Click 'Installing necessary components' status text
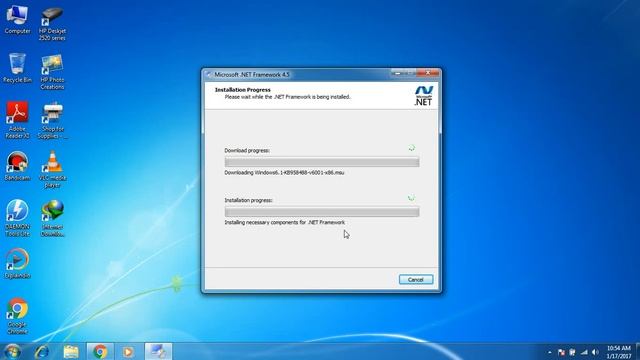 [x=284, y=222]
